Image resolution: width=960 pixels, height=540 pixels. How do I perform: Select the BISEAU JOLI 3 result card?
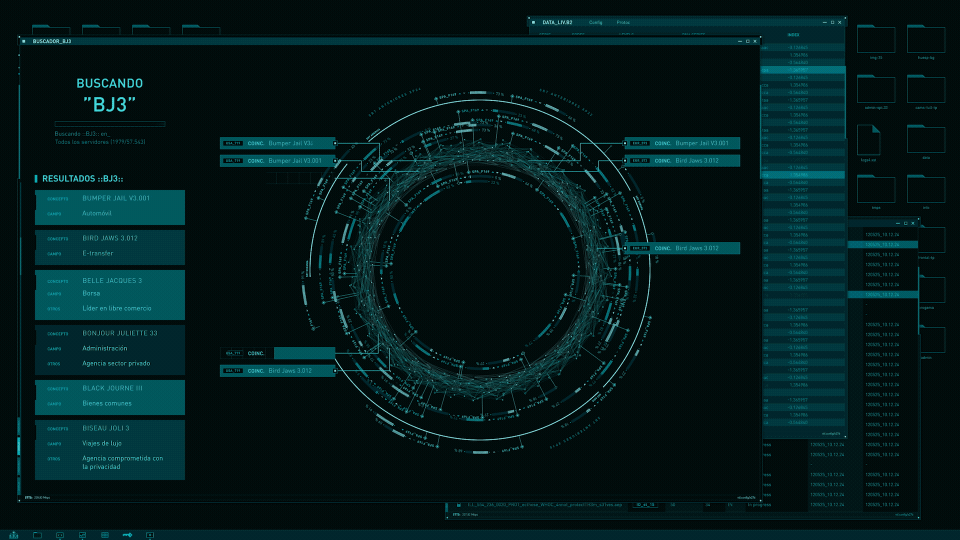110,449
